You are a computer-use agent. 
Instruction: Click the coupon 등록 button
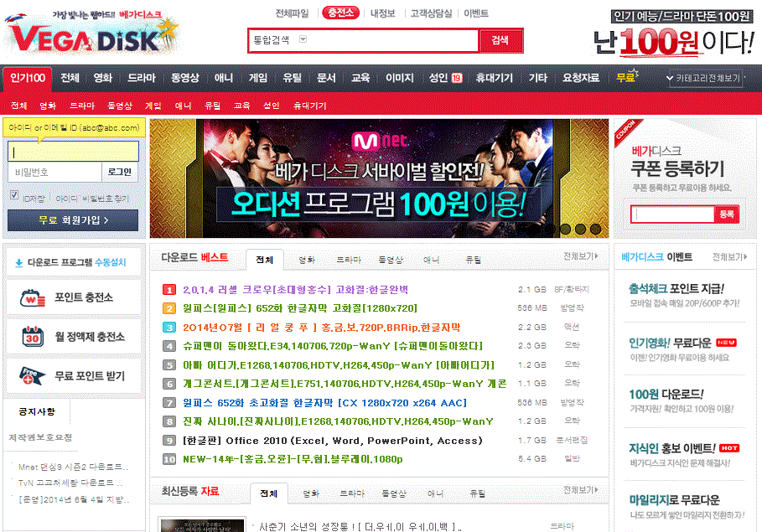(x=727, y=214)
